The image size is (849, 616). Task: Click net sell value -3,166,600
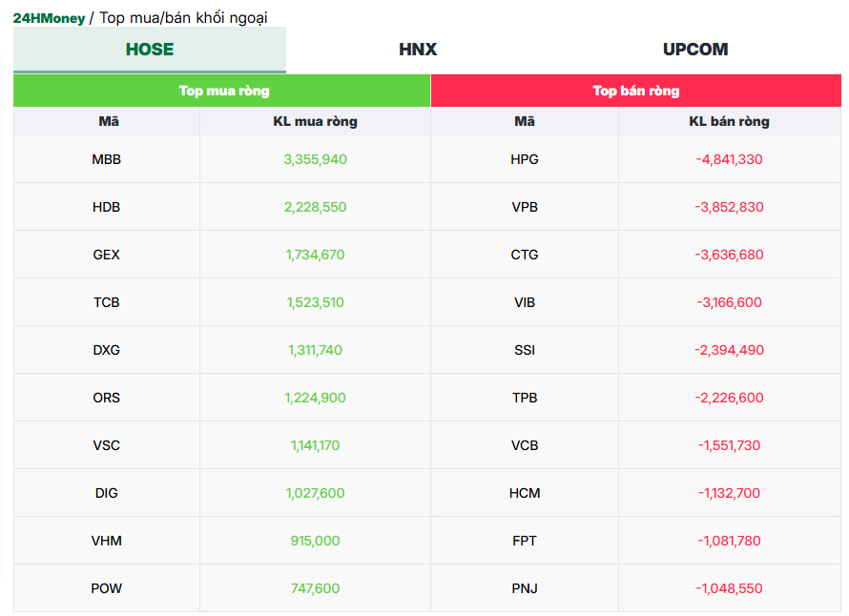(x=730, y=302)
